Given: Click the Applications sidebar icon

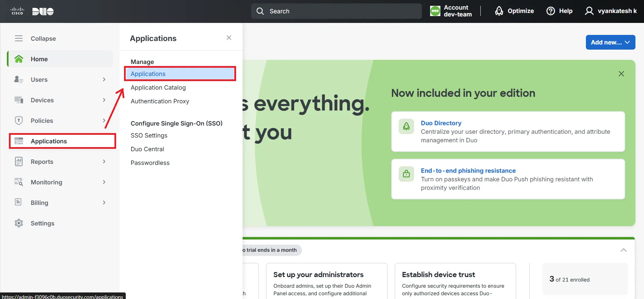Looking at the screenshot, I should tap(19, 141).
